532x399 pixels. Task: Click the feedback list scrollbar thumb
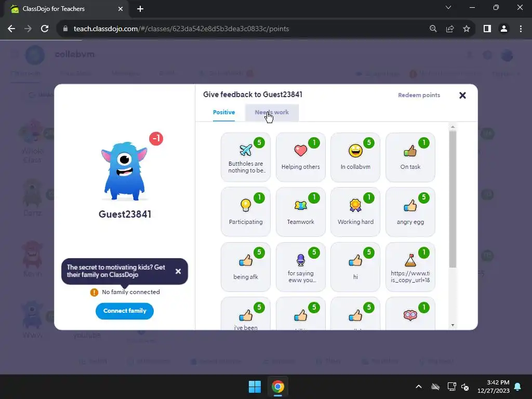click(453, 199)
